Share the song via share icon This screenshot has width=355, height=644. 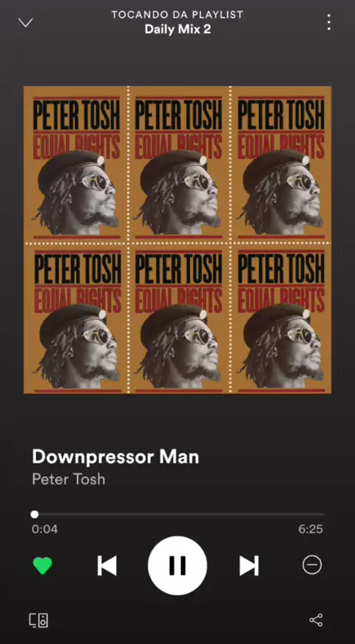[316, 620]
